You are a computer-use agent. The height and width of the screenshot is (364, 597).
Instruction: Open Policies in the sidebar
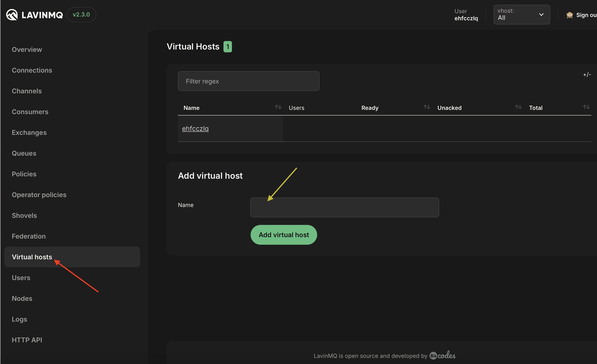[x=24, y=174]
